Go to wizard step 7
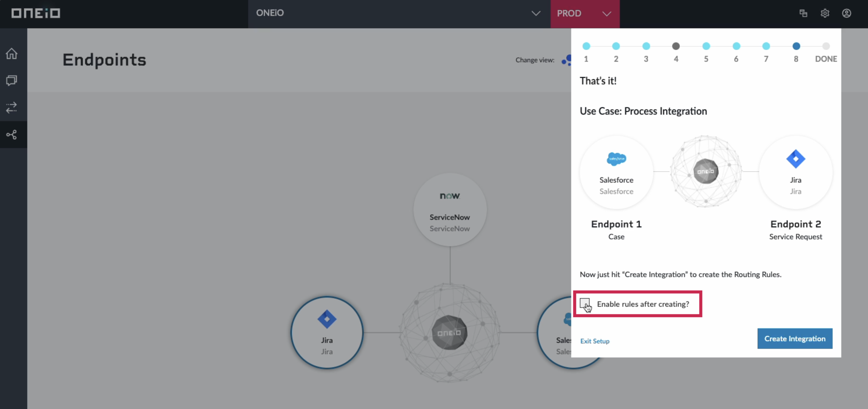This screenshot has width=868, height=409. (766, 46)
